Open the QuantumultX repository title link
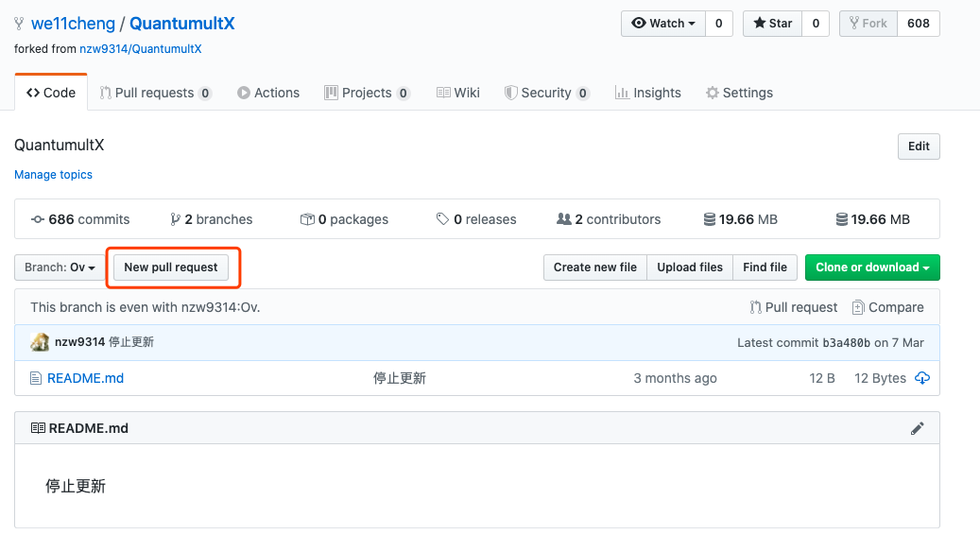 click(181, 24)
